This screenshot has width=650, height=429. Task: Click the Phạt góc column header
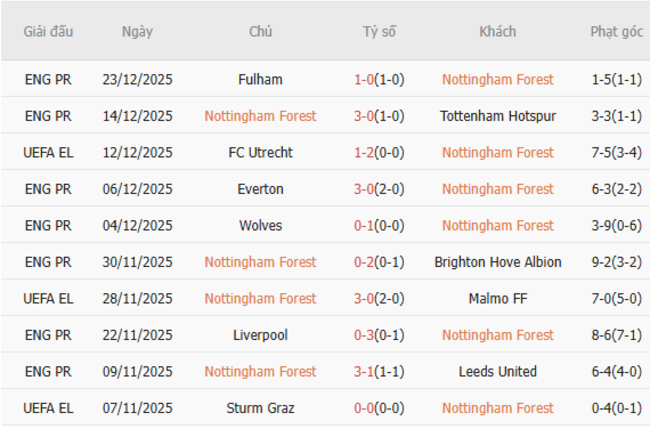pos(616,32)
